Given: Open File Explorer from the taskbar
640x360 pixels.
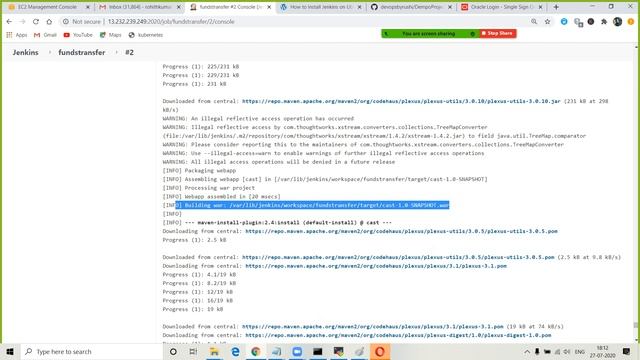Looking at the screenshot, I should (214, 351).
